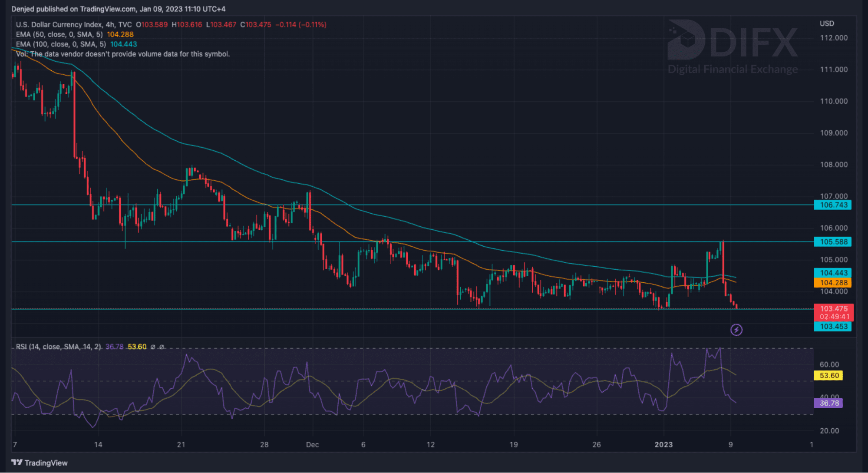Click the USD currency label on the price axis
This screenshot has width=868, height=473.
click(827, 23)
